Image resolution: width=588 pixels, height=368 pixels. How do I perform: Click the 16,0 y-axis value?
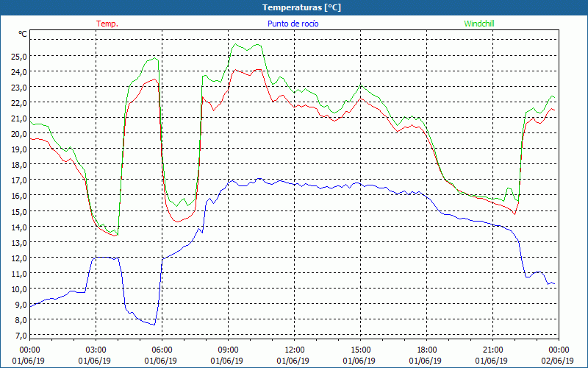tap(20, 196)
